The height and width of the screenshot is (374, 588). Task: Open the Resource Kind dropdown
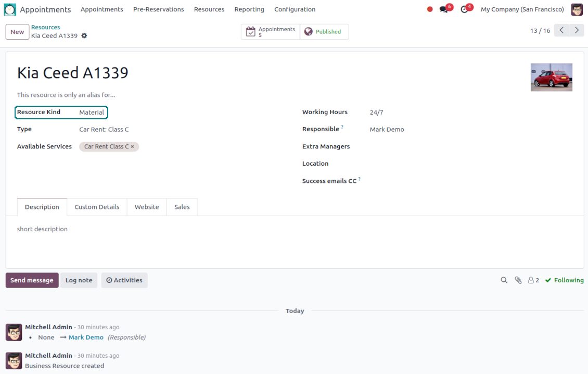pyautogui.click(x=92, y=113)
